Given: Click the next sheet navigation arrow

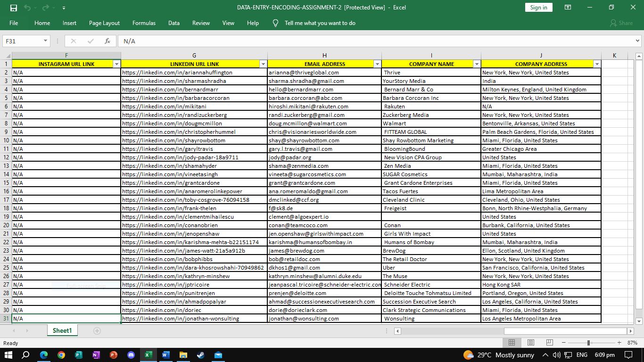Looking at the screenshot, I should [x=26, y=331].
